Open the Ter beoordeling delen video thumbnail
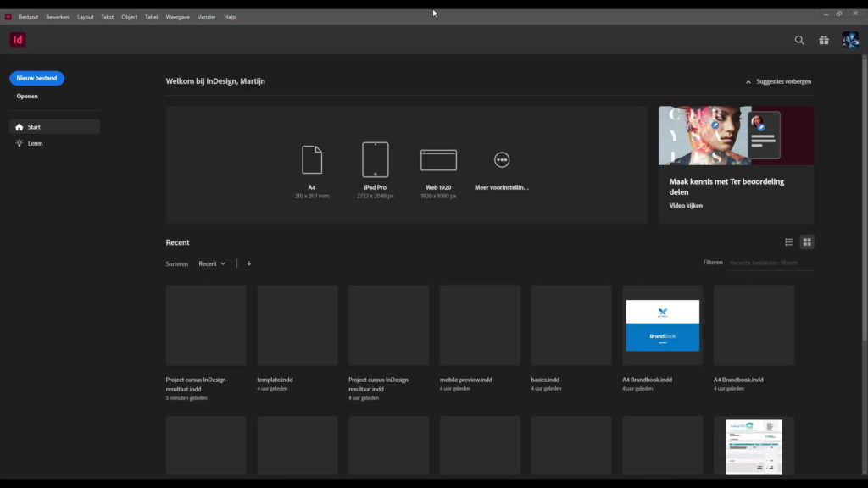The height and width of the screenshot is (488, 868). [x=737, y=136]
